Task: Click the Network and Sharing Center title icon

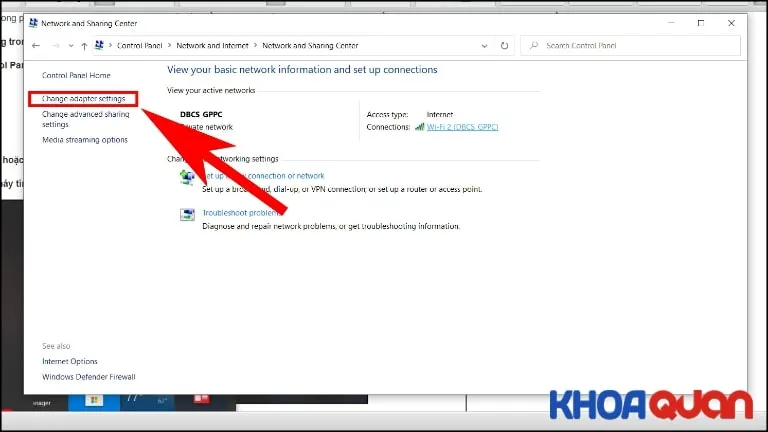Action: (x=32, y=23)
